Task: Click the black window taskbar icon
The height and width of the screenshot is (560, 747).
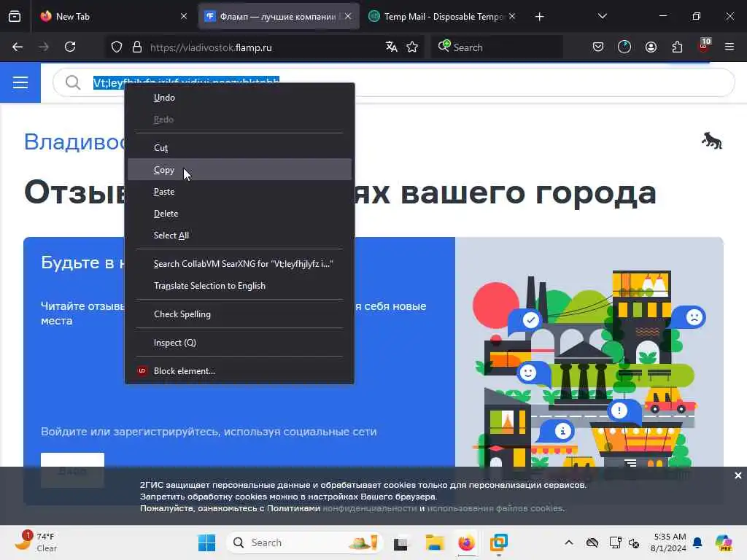Action: 400,542
